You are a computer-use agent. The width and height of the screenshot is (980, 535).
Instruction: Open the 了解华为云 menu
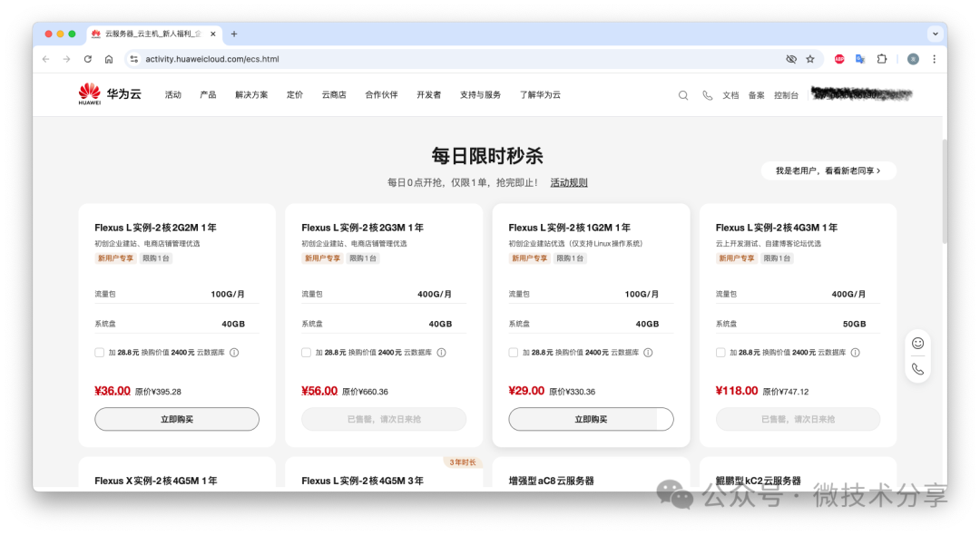540,95
